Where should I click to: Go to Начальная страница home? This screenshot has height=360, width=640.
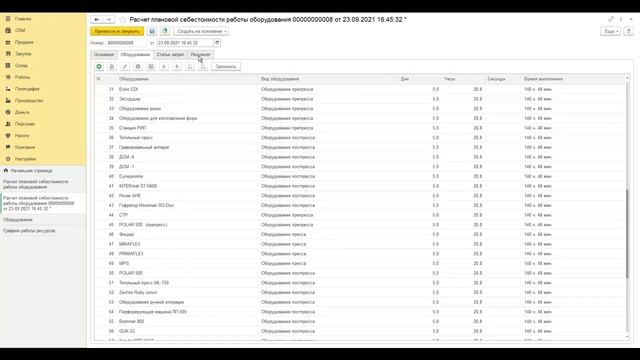[31, 171]
